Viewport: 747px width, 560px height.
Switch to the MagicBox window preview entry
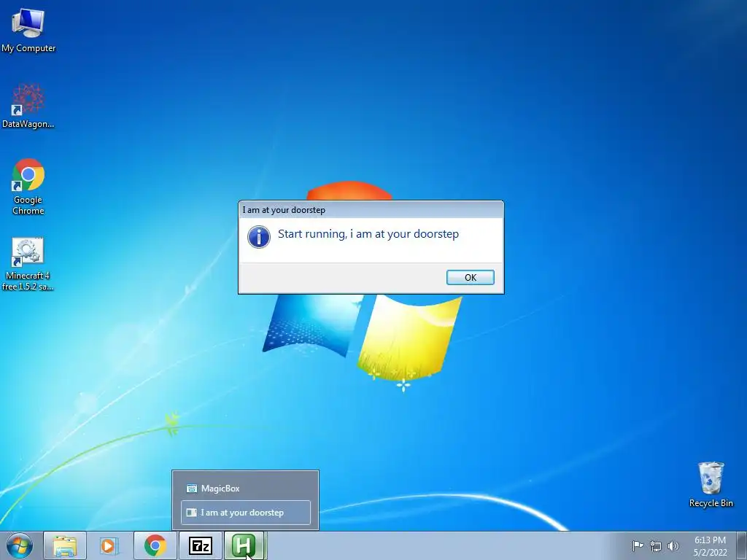[x=245, y=488]
